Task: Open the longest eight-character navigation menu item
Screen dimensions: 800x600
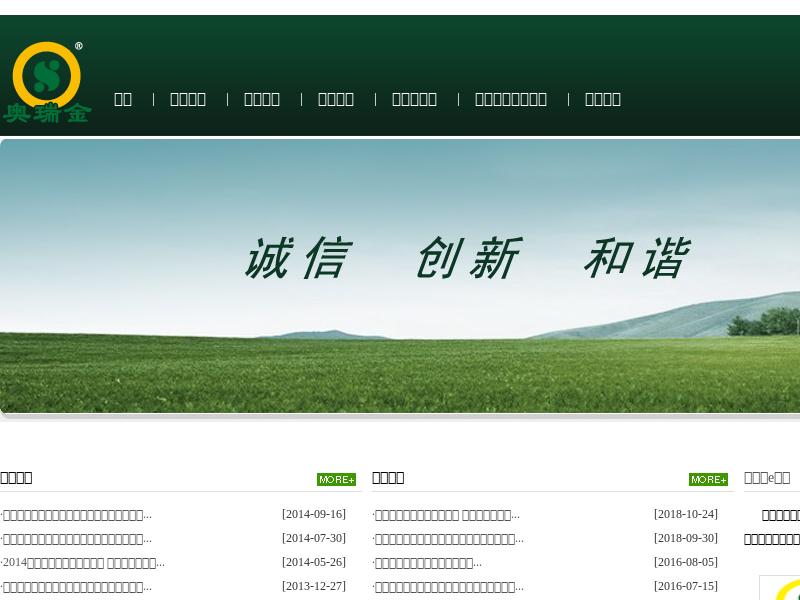Action: point(511,99)
